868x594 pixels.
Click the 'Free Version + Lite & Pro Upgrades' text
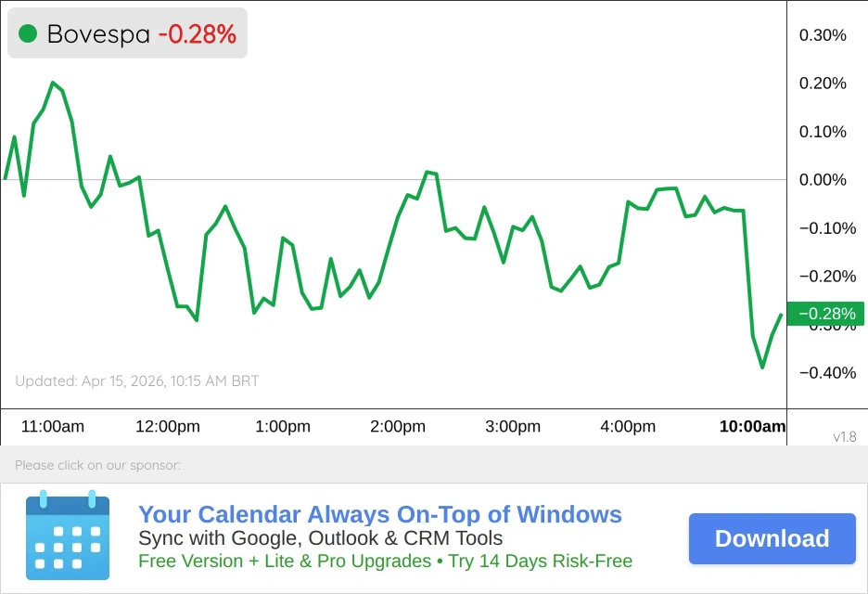tap(284, 562)
